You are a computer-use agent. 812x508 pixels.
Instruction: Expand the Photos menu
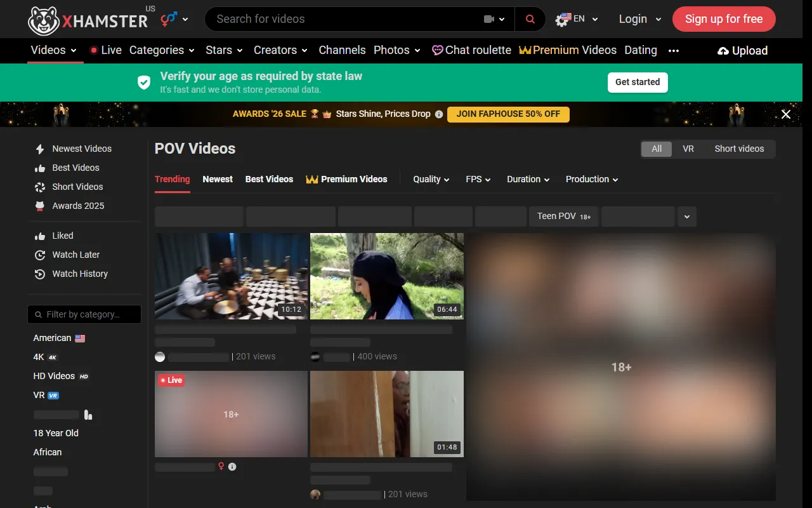pos(397,50)
